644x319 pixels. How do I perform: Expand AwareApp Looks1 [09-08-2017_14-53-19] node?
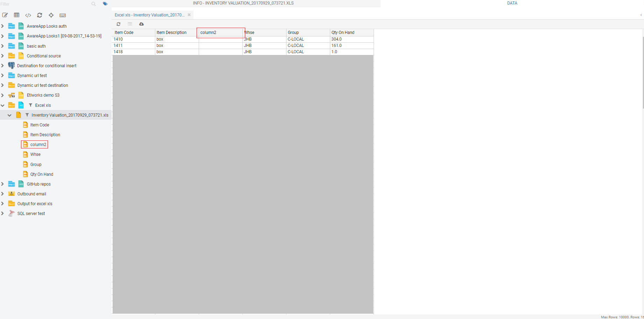coord(2,36)
